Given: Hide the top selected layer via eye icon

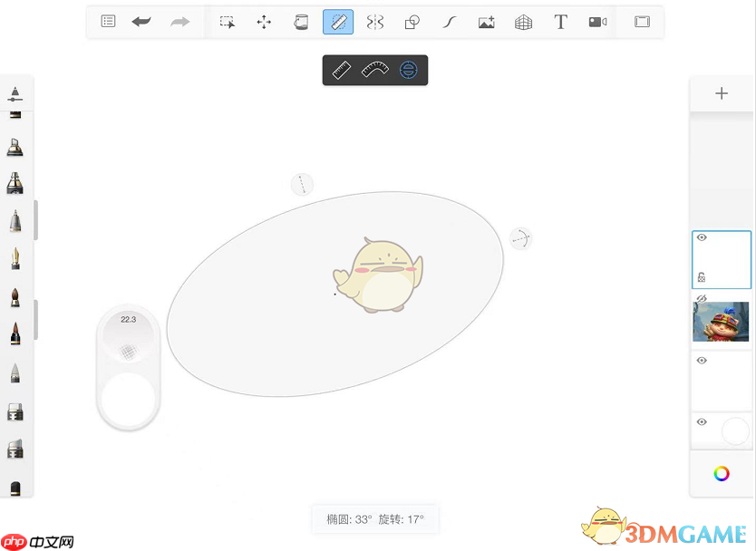Looking at the screenshot, I should tap(702, 238).
